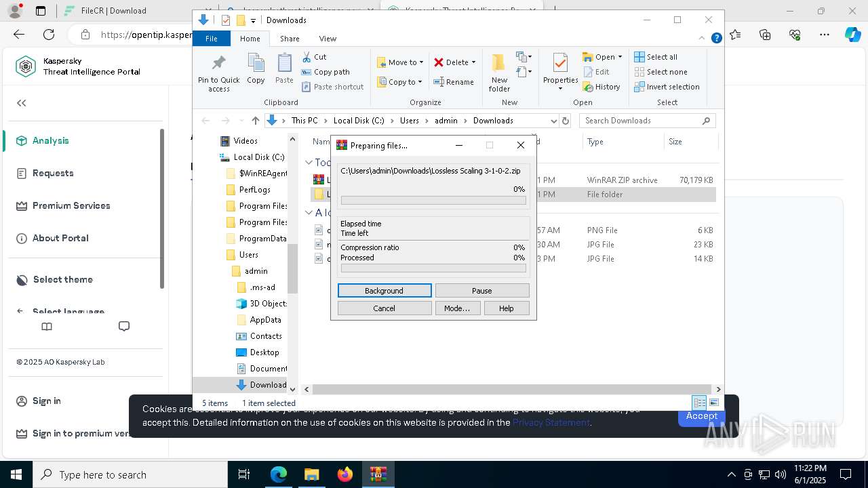This screenshot has height=488, width=868.
Task: Open Firefox from the taskbar
Action: pos(345,474)
